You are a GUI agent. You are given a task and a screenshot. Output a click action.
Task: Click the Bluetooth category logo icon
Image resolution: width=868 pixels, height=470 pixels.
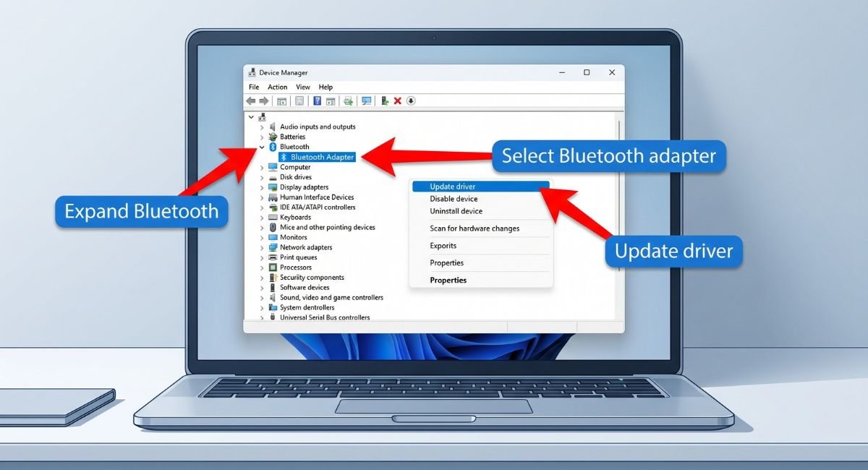click(273, 147)
